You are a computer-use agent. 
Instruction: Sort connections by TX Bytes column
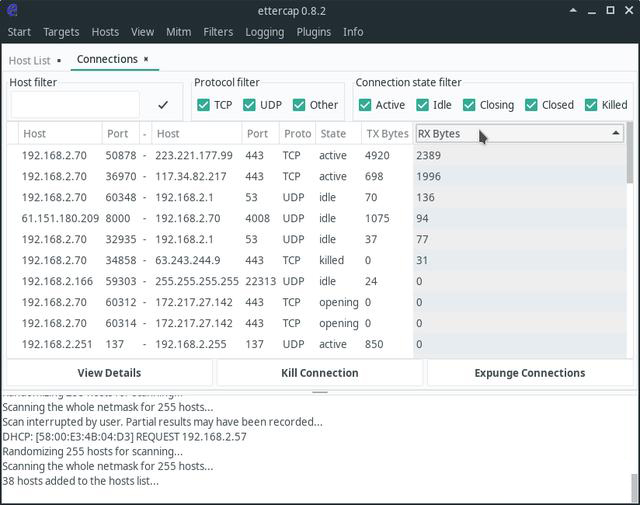[x=386, y=133]
